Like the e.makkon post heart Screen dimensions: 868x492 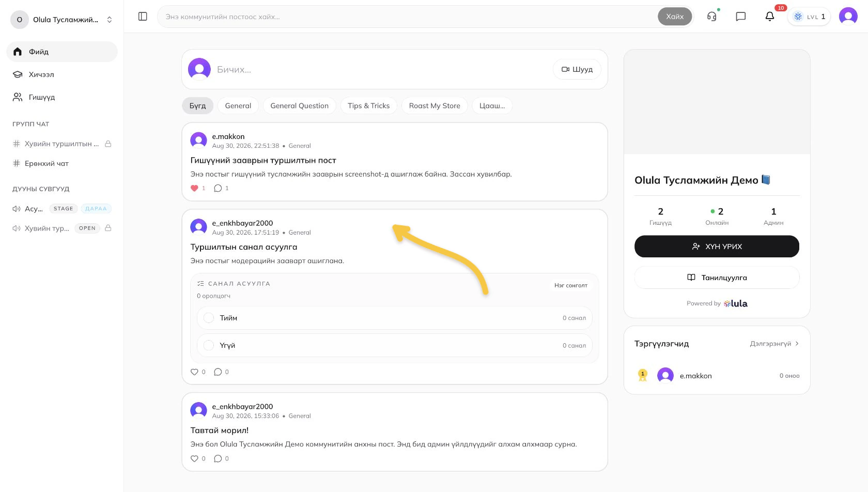click(194, 188)
